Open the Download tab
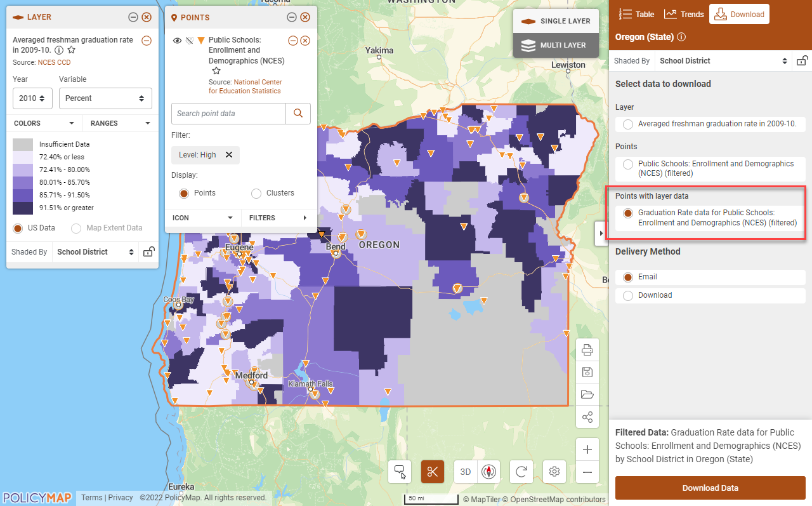This screenshot has height=506, width=812. tap(739, 14)
